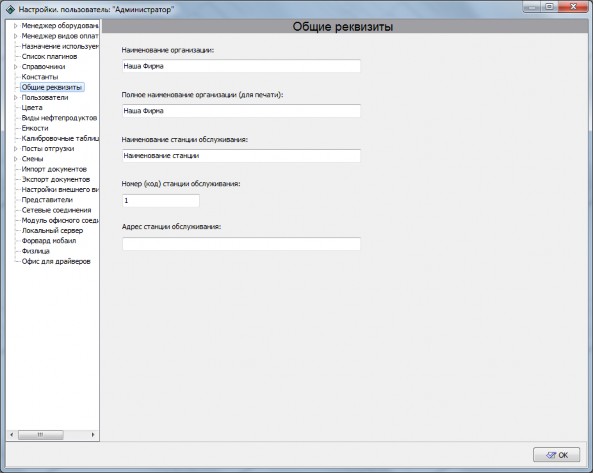Click the application icon in title bar
Viewport: 593px width, 473px height.
tap(11, 9)
